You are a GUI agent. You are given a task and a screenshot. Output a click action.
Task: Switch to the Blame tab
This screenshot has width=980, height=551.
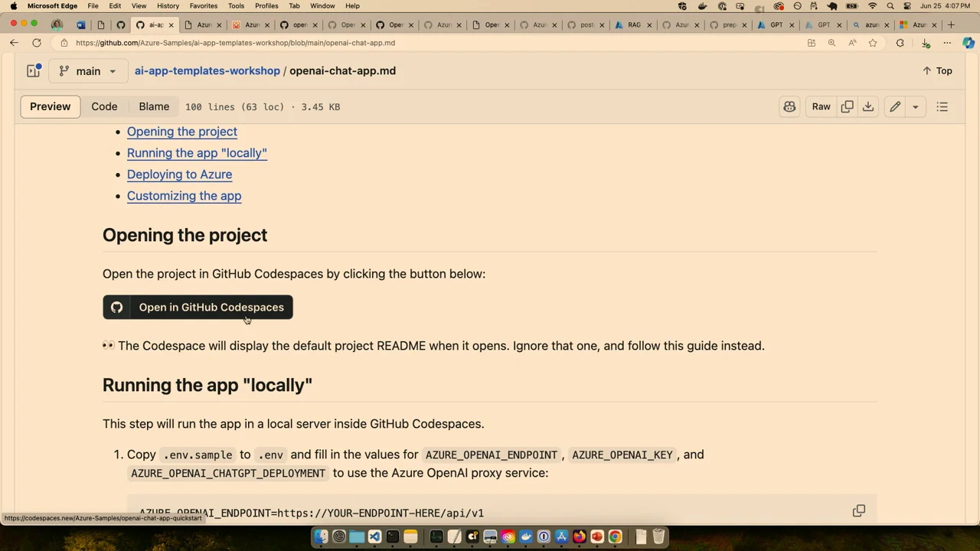(x=154, y=106)
